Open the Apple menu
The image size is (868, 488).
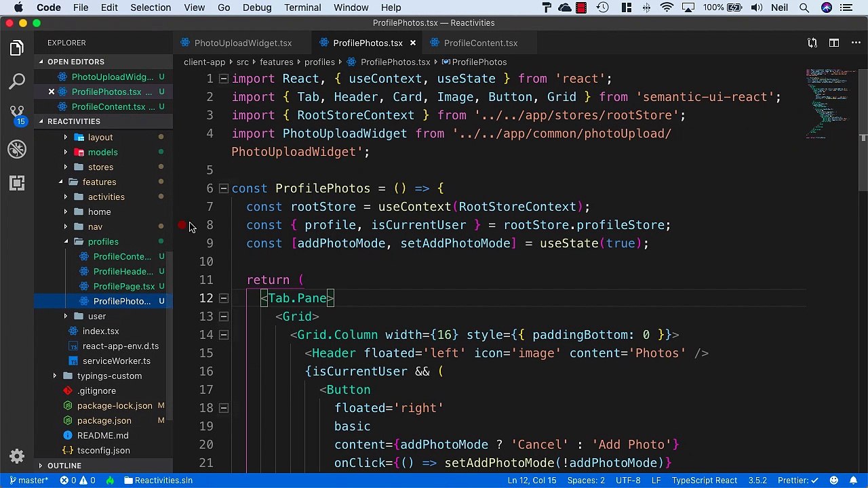coord(18,7)
